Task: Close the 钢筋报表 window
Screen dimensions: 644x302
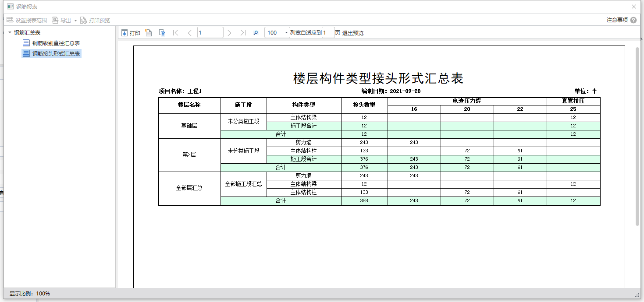Action: [x=633, y=7]
